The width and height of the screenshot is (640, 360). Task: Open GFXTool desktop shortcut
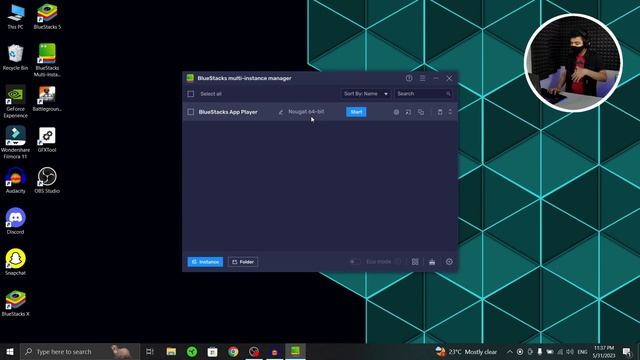[x=47, y=140]
